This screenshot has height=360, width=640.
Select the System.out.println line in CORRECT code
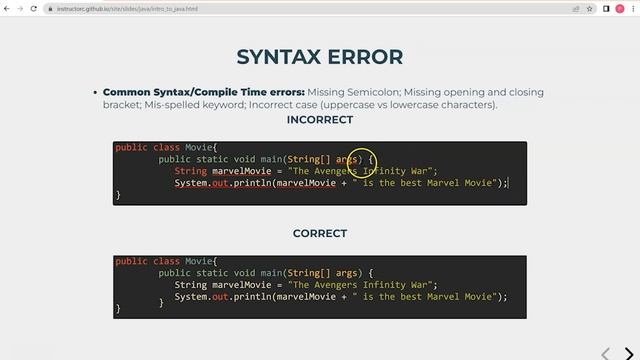341,297
